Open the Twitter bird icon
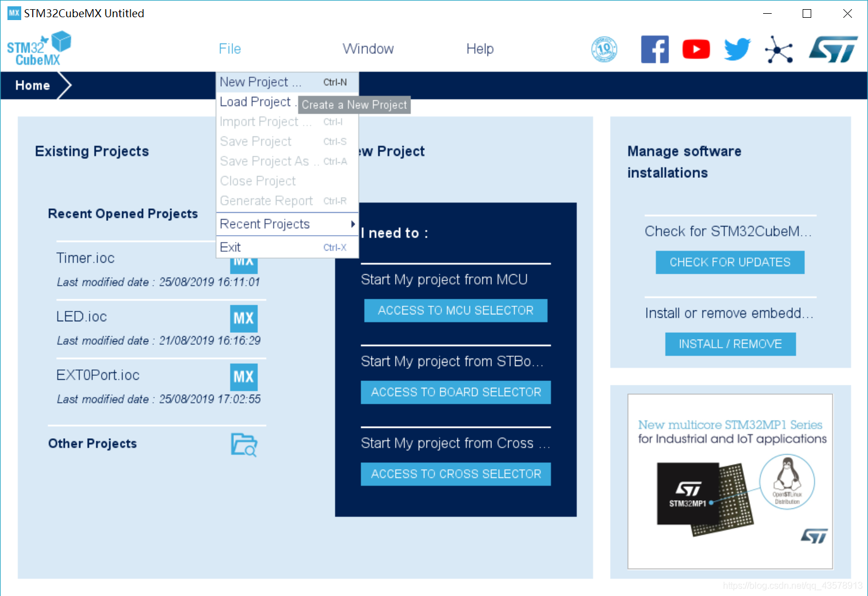The image size is (868, 596). 737,49
